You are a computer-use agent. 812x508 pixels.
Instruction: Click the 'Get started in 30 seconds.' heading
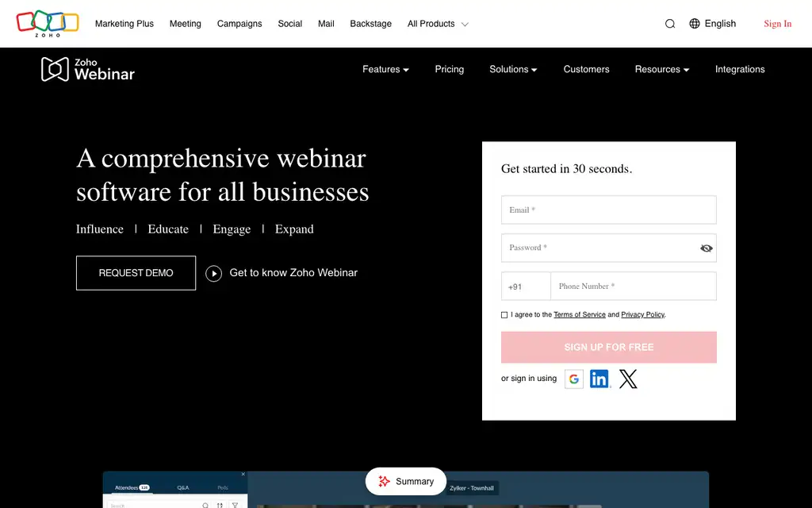(x=566, y=169)
